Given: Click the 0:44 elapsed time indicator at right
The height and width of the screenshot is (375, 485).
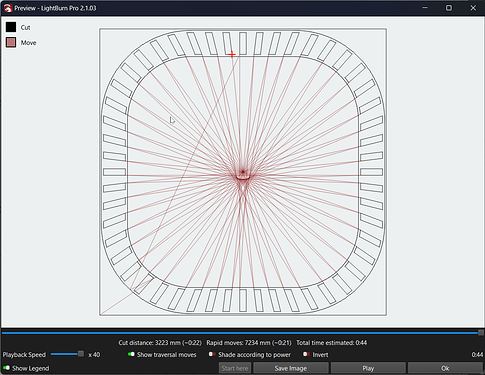Looking at the screenshot, I should (477, 355).
